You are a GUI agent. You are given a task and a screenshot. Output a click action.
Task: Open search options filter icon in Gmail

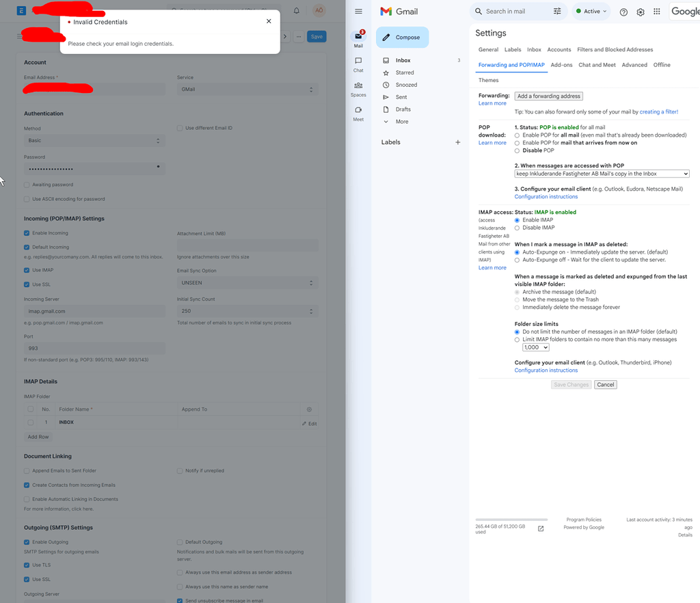pos(557,12)
